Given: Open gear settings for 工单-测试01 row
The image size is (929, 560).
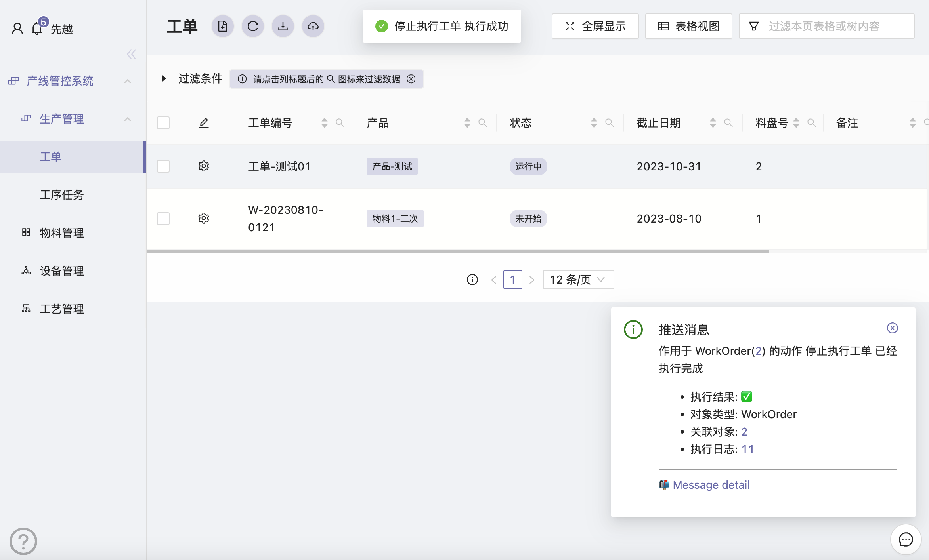Looking at the screenshot, I should coord(204,166).
